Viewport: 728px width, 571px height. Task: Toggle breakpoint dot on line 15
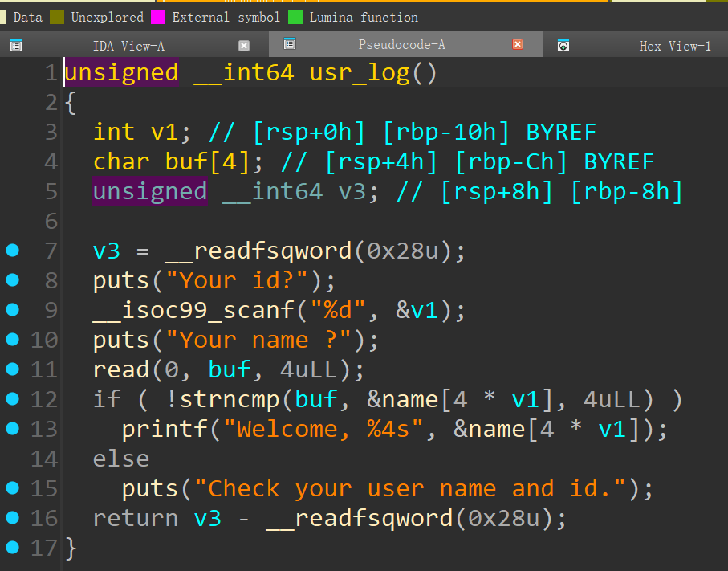click(x=13, y=488)
